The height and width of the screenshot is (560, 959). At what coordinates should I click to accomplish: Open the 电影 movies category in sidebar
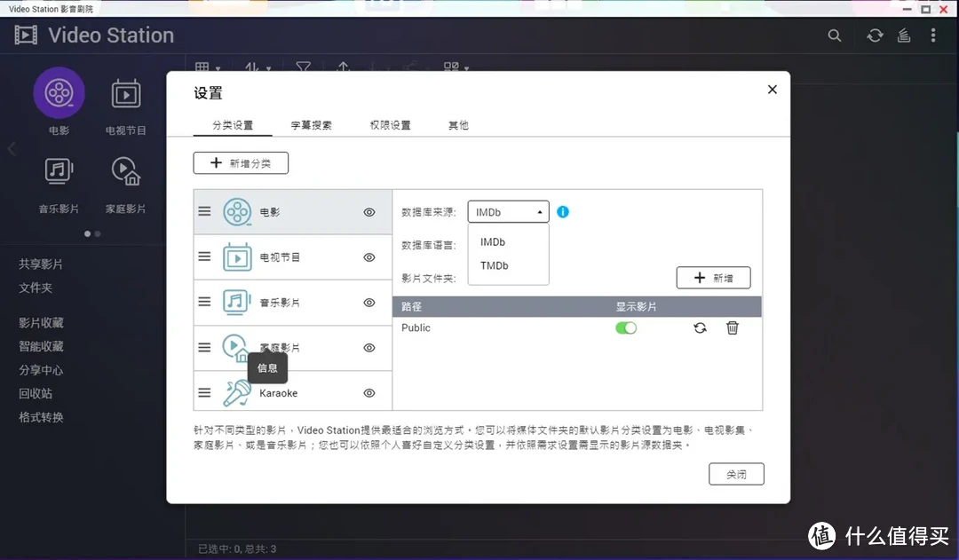[x=59, y=94]
